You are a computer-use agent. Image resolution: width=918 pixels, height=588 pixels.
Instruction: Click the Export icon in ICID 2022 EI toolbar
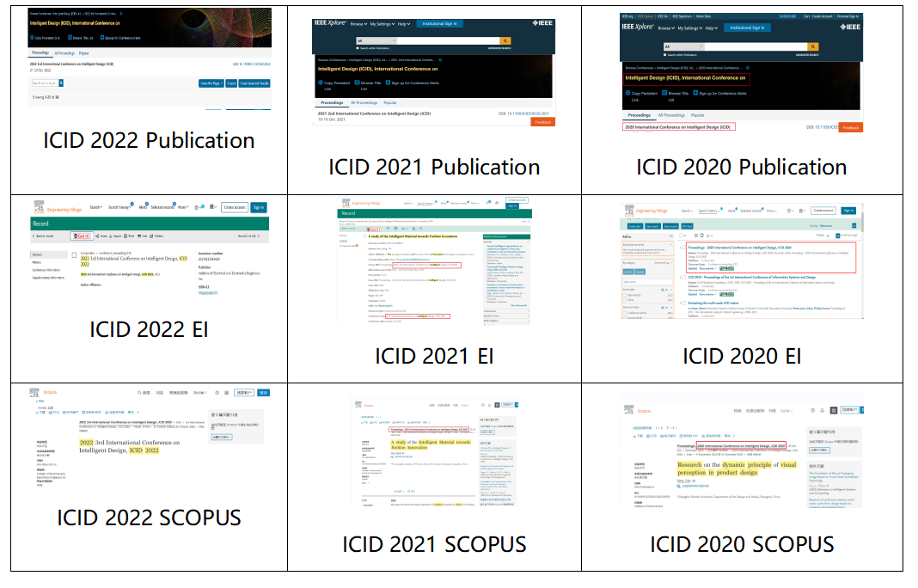[x=111, y=236]
